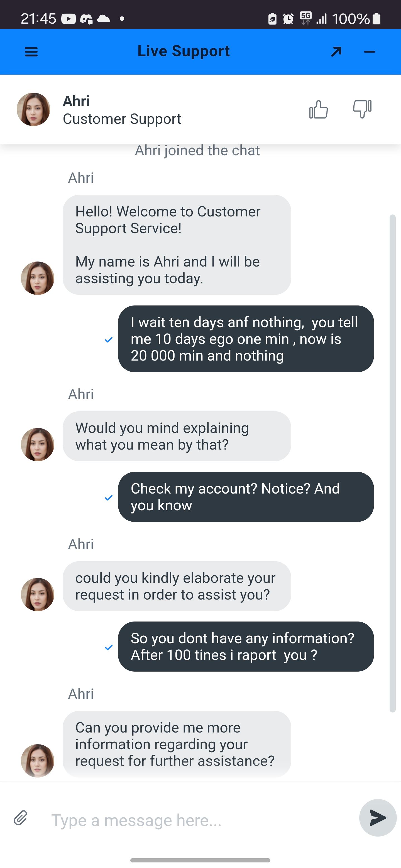Tap the "Can you provide me more information" message

(x=177, y=744)
